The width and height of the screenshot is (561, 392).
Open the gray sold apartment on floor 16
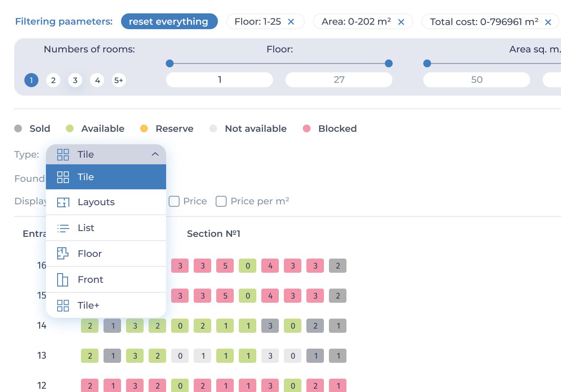[x=338, y=266]
